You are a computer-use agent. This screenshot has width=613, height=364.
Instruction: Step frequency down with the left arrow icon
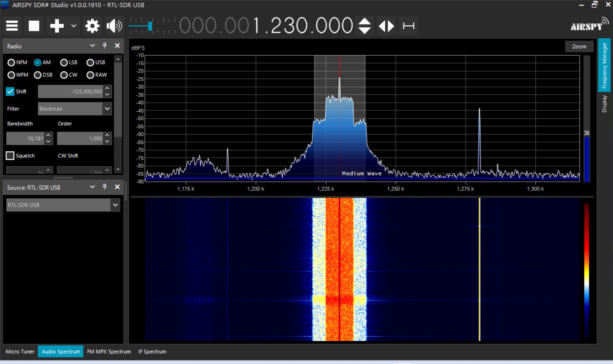tap(382, 26)
